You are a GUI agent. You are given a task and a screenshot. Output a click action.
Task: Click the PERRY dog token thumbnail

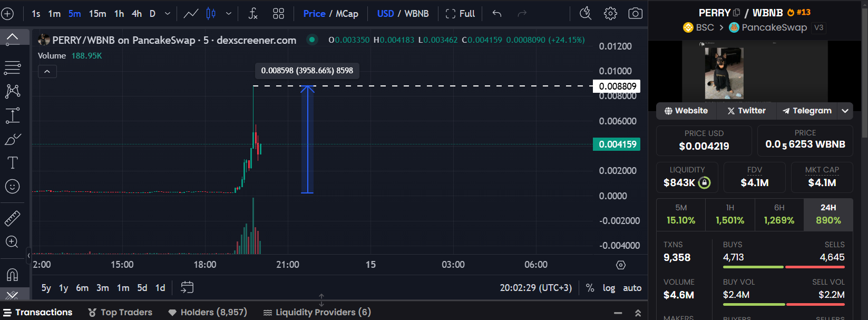coord(724,73)
